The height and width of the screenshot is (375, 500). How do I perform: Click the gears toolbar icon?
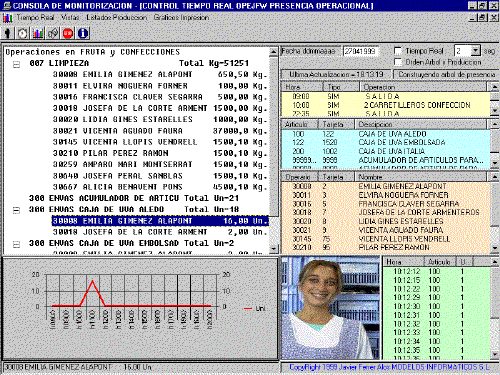(53, 33)
